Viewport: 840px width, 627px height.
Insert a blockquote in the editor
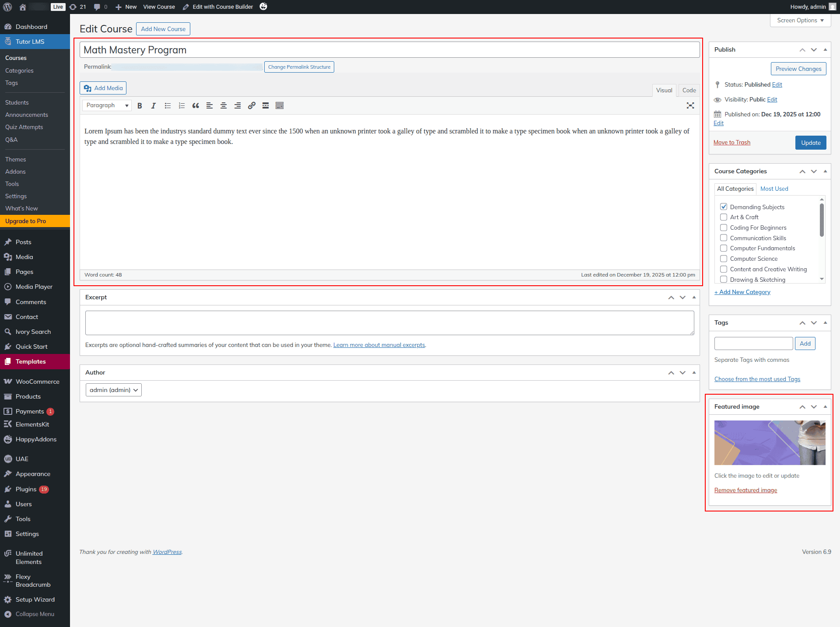(196, 105)
